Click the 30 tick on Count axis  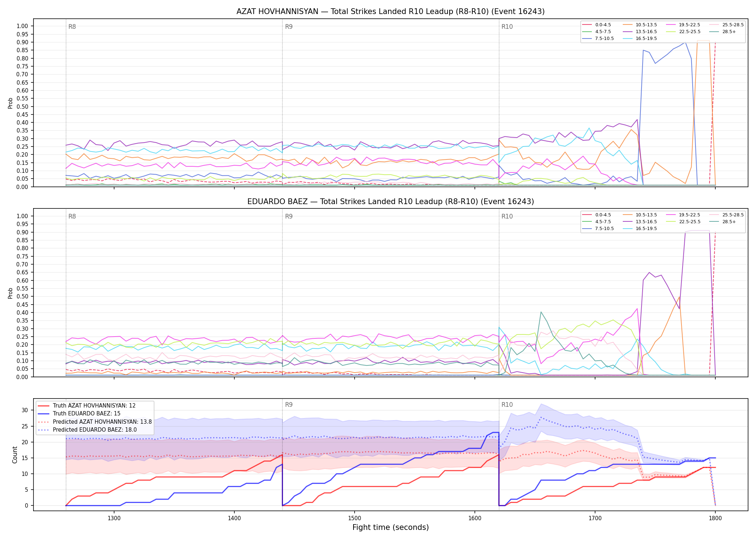pos(25,410)
